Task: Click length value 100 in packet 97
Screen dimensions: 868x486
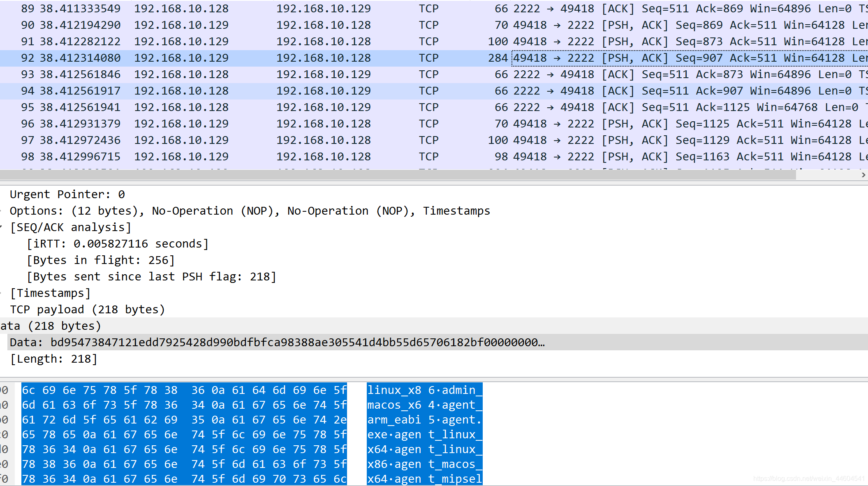Action: pyautogui.click(x=498, y=140)
